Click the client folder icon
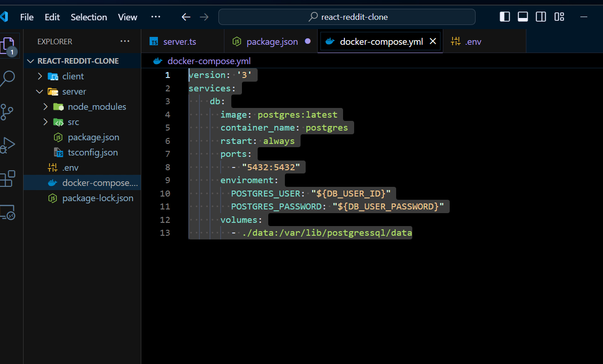This screenshot has height=364, width=603. [x=53, y=76]
